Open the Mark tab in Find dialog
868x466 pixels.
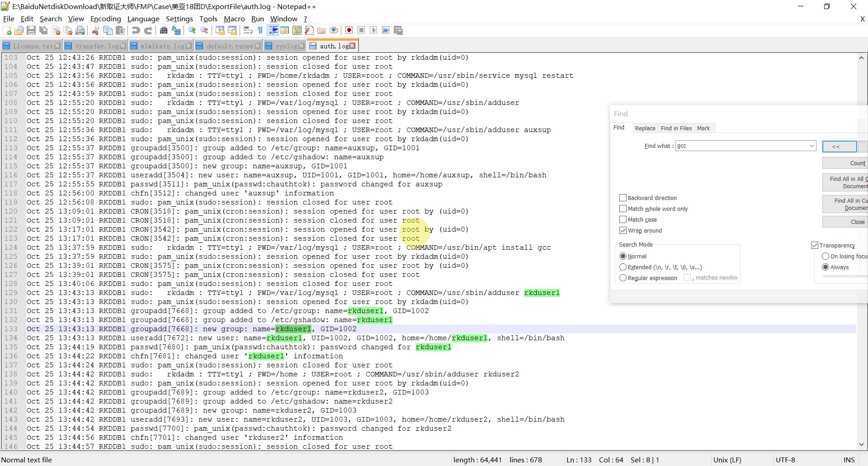(703, 128)
